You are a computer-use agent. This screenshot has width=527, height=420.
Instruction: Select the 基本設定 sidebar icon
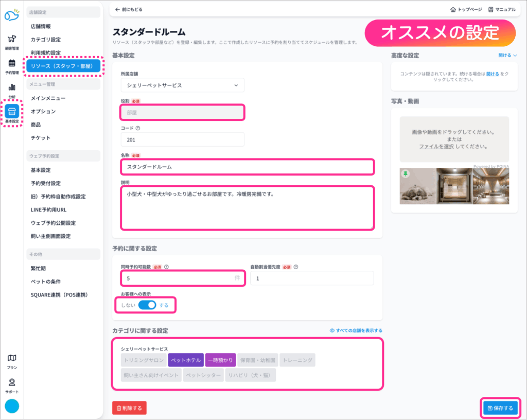tap(12, 114)
